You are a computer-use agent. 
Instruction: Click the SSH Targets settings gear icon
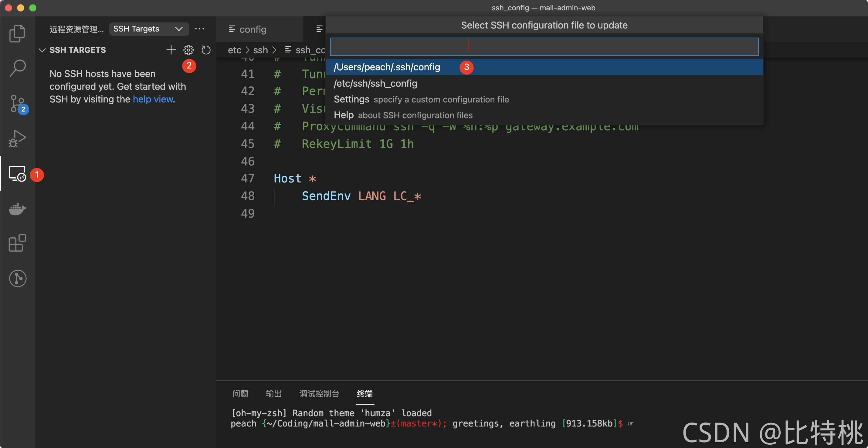(x=188, y=50)
